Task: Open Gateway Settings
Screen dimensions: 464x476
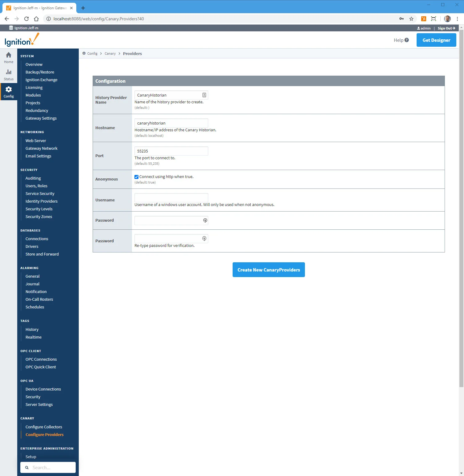Action: point(41,118)
